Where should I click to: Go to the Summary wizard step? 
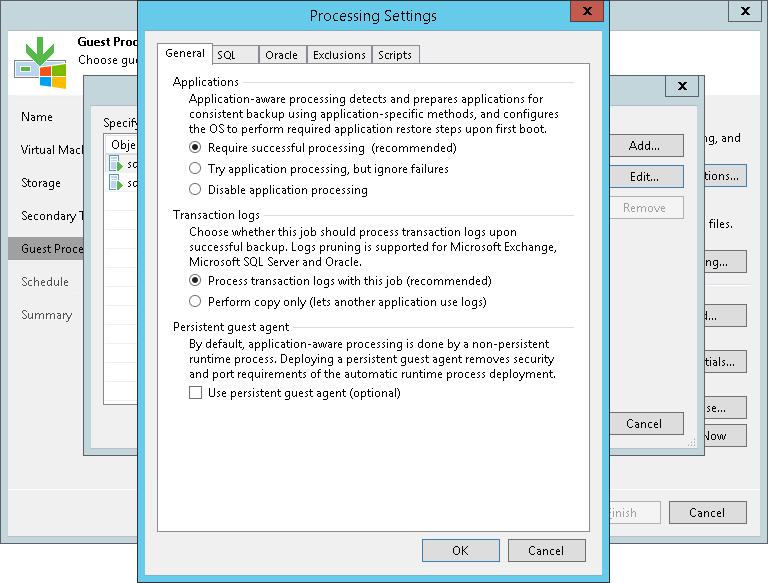coord(47,315)
